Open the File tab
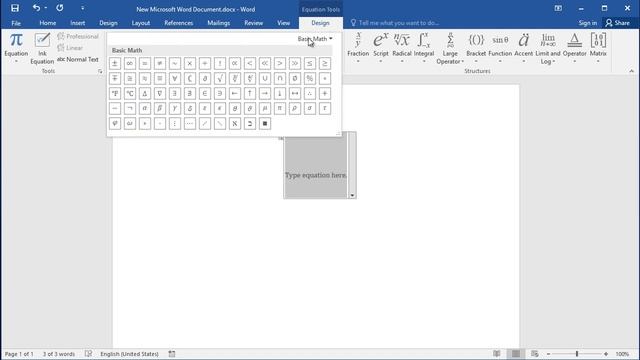Screen dimensions: 640x360 [x=16, y=23]
